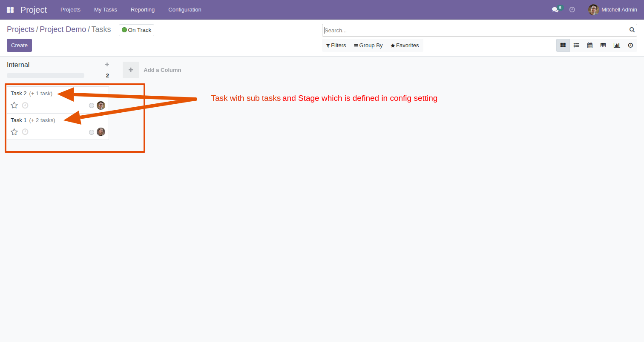Image resolution: width=644 pixels, height=342 pixels.
Task: Go to Projects breadcrumb
Action: pyautogui.click(x=20, y=29)
